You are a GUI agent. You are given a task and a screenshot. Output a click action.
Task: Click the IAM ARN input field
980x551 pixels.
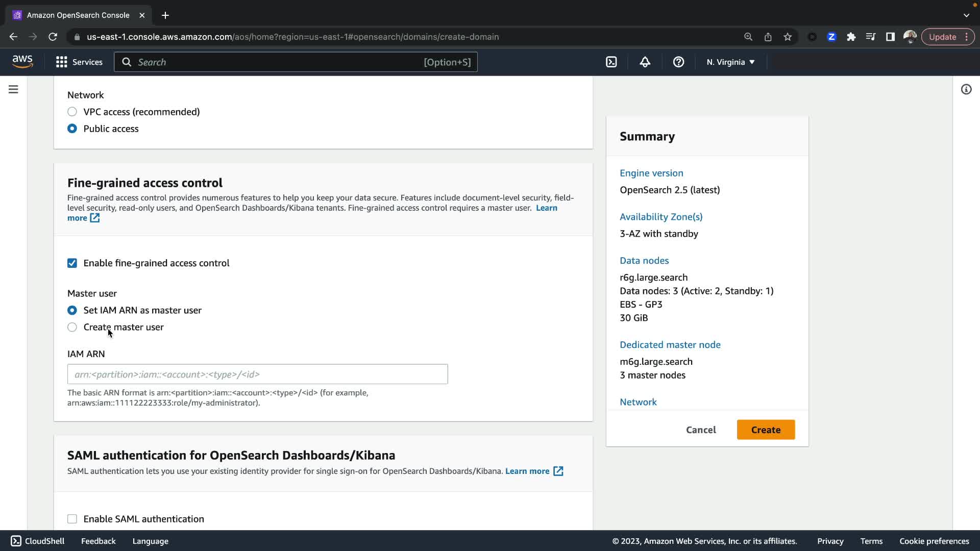pos(257,374)
